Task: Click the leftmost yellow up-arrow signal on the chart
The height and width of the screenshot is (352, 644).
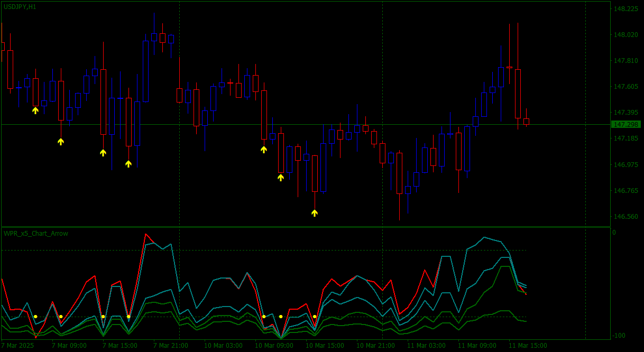Action: [x=35, y=110]
